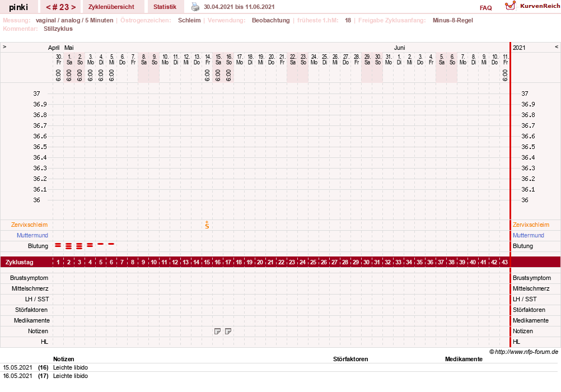Click the Beobachtung usage value
The image size is (561, 392).
point(270,20)
